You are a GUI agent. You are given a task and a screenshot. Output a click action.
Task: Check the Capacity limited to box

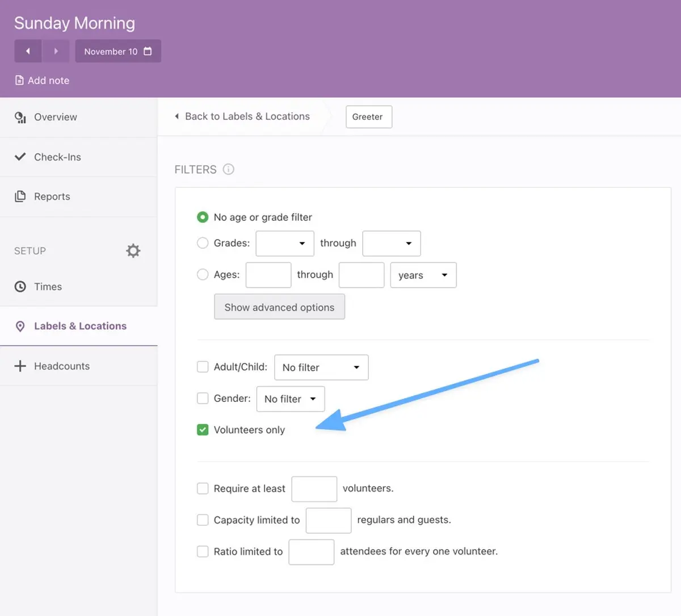point(203,520)
